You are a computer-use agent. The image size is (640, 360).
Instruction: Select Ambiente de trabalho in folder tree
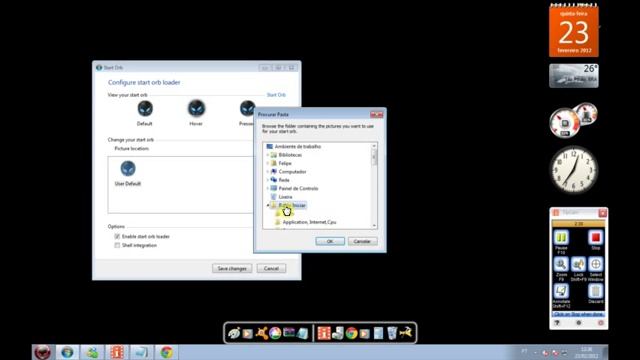[298, 147]
